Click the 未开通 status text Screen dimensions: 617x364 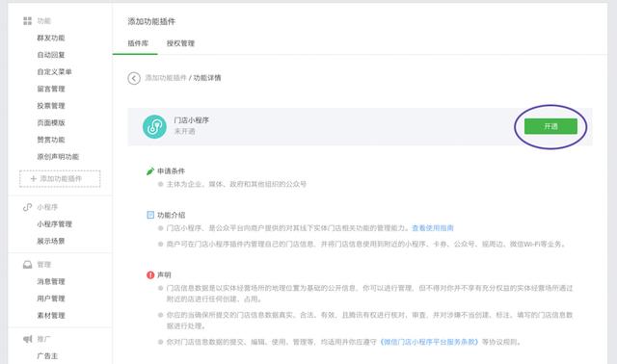click(184, 131)
